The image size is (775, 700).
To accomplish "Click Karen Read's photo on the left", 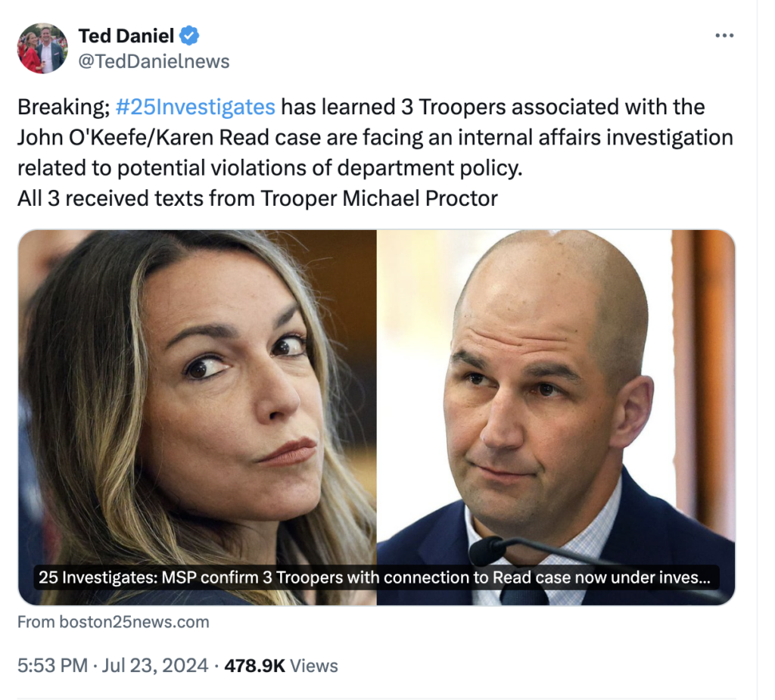I will (x=197, y=394).
